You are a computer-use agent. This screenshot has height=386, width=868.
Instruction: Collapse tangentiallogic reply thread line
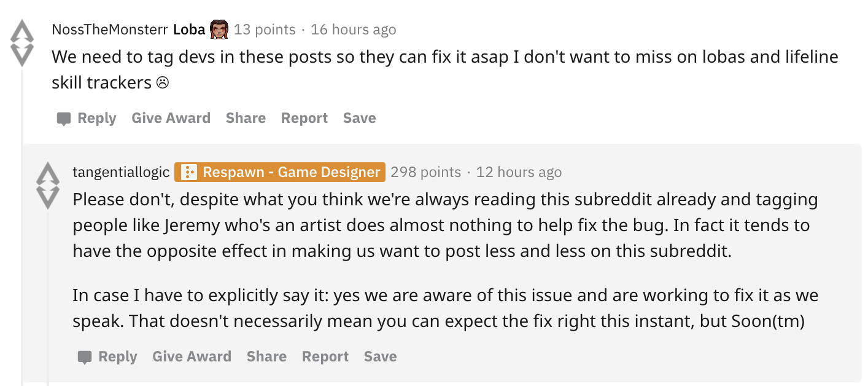click(x=48, y=295)
